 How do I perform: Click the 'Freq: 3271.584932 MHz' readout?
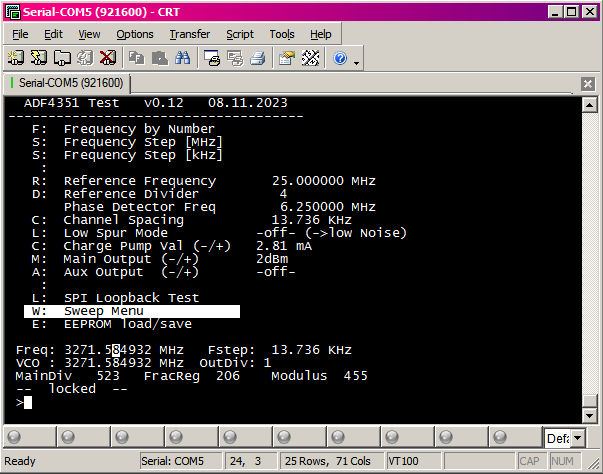[100, 350]
